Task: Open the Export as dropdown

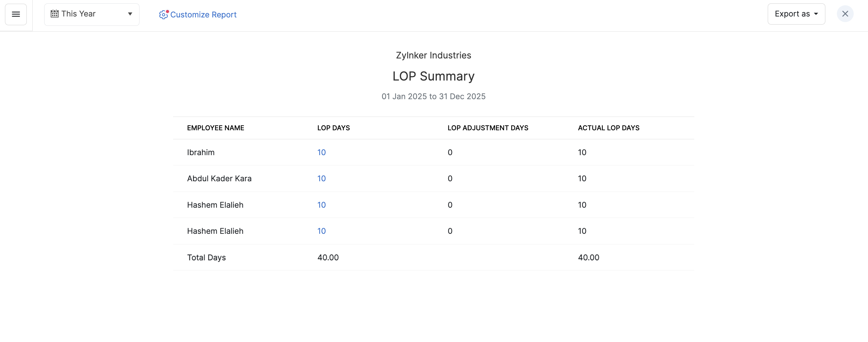Action: (796, 14)
